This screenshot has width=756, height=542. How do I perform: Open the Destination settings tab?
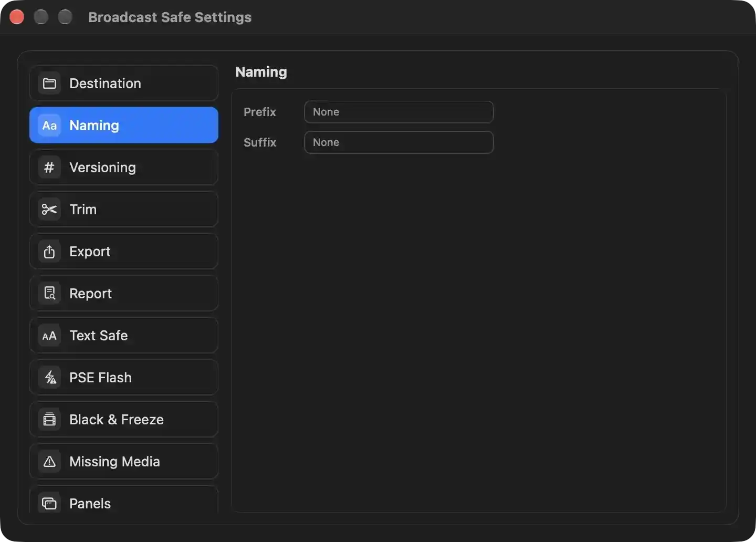[124, 84]
